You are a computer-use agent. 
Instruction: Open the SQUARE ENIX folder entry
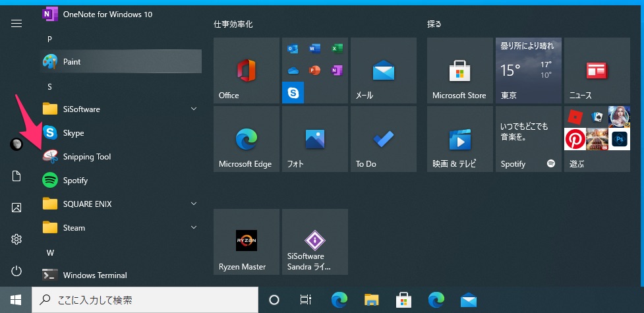(121, 204)
